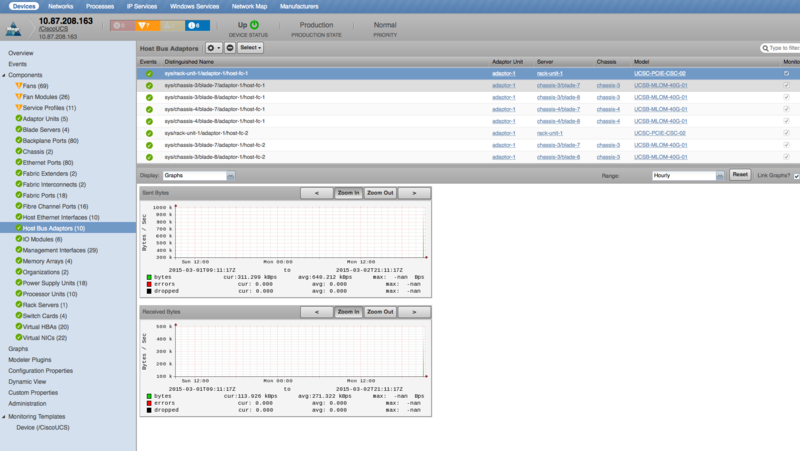The width and height of the screenshot is (800, 451).
Task: Toggle the Link Graphs checkbox
Action: tap(796, 176)
